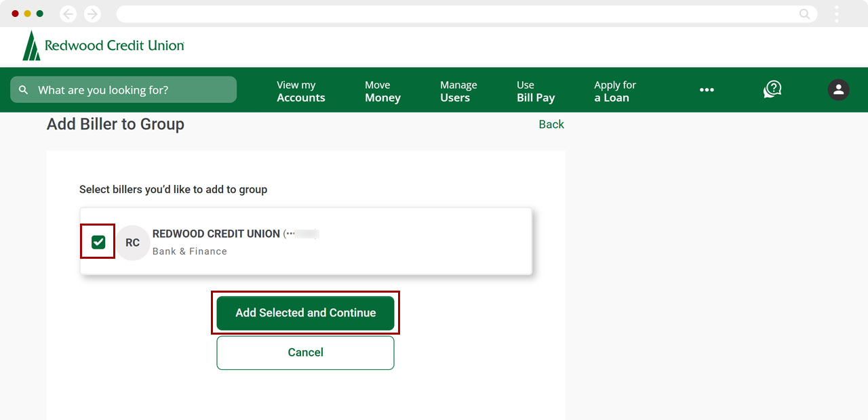The width and height of the screenshot is (868, 420).
Task: Click the 'What are you looking for?' search field
Action: (122, 89)
